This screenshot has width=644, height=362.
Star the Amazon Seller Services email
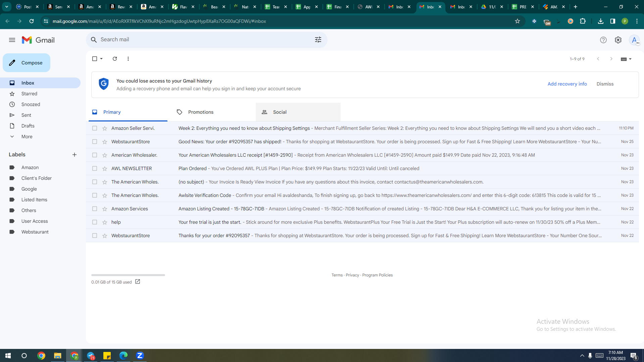click(105, 128)
